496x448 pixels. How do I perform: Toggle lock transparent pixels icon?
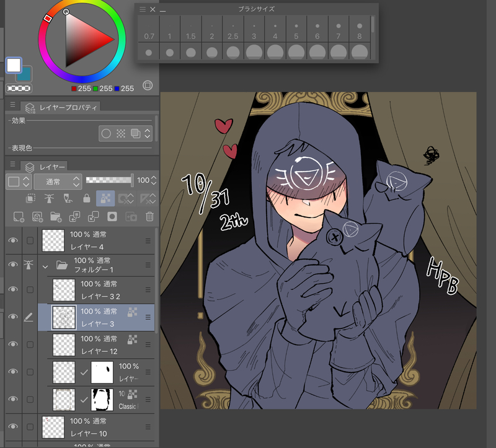[x=105, y=198]
